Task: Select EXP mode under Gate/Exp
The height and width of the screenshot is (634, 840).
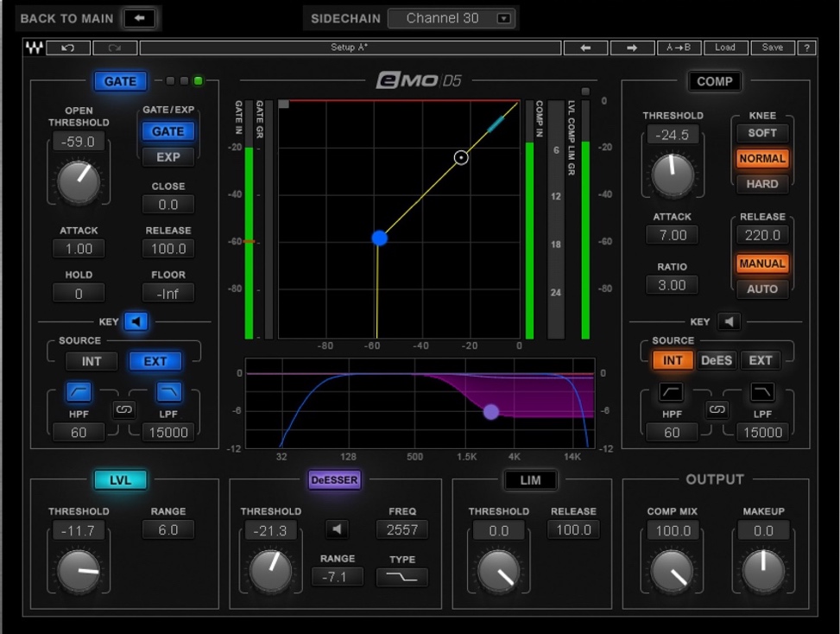Action: point(168,157)
